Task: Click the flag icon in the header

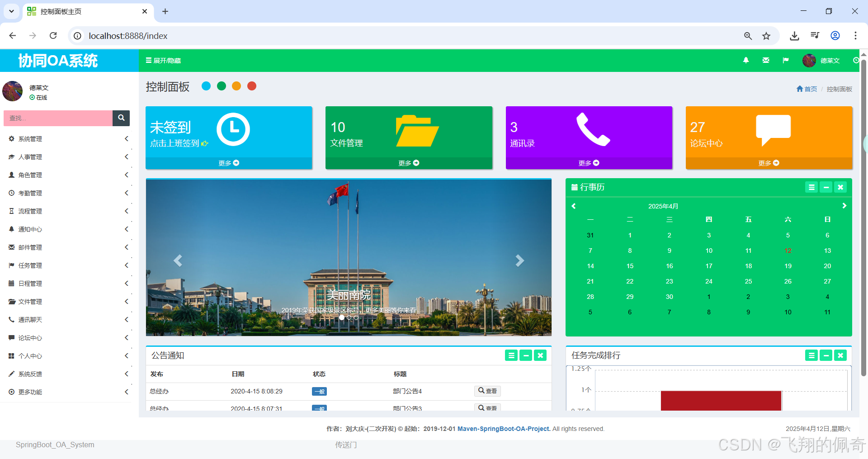Action: pyautogui.click(x=786, y=60)
